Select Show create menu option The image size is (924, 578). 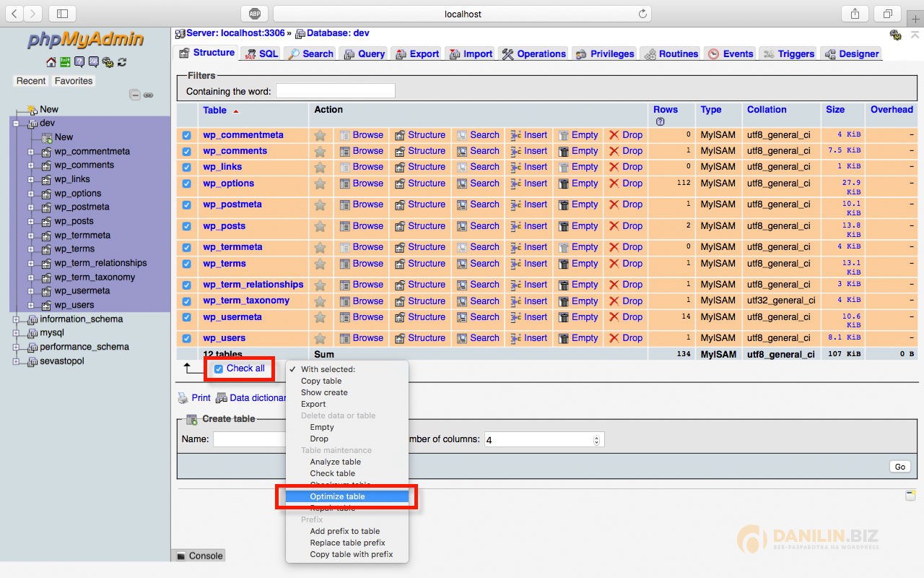[347, 392]
